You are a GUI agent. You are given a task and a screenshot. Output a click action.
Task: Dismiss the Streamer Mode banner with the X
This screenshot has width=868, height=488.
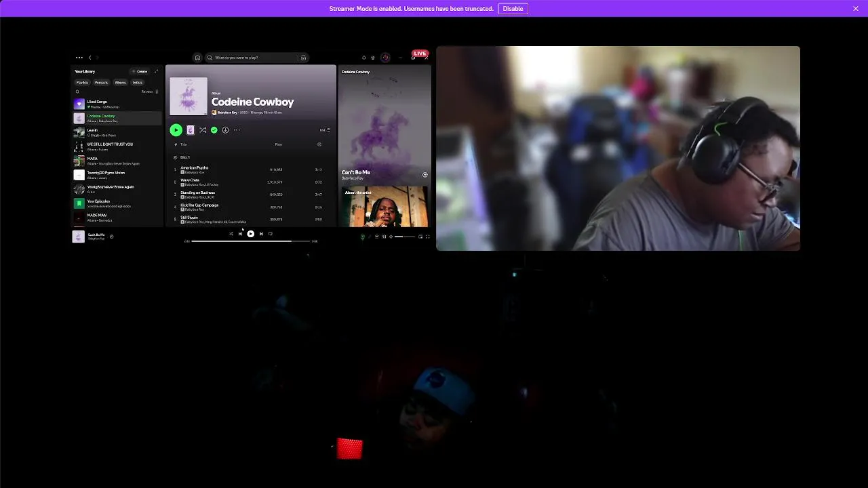pyautogui.click(x=856, y=8)
